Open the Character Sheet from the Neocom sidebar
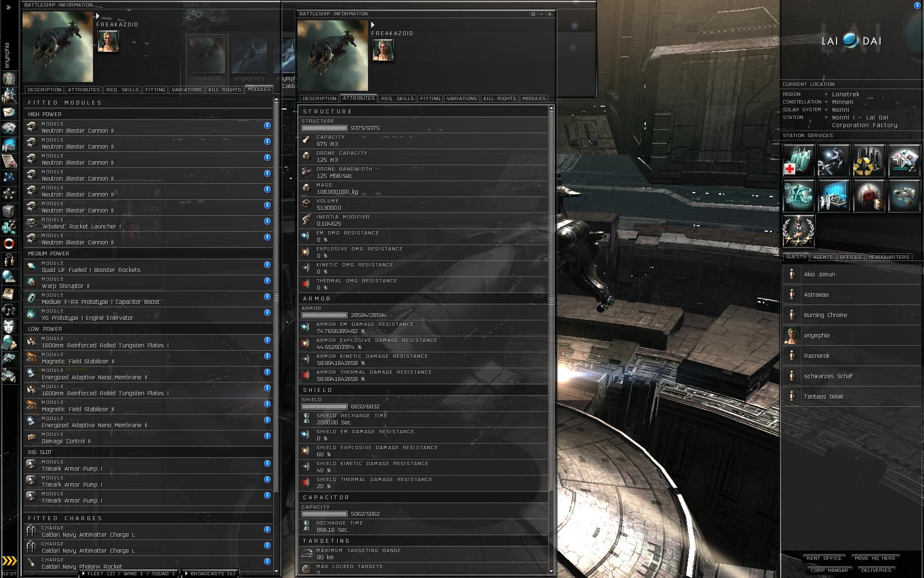The height and width of the screenshot is (578, 924). (x=9, y=79)
